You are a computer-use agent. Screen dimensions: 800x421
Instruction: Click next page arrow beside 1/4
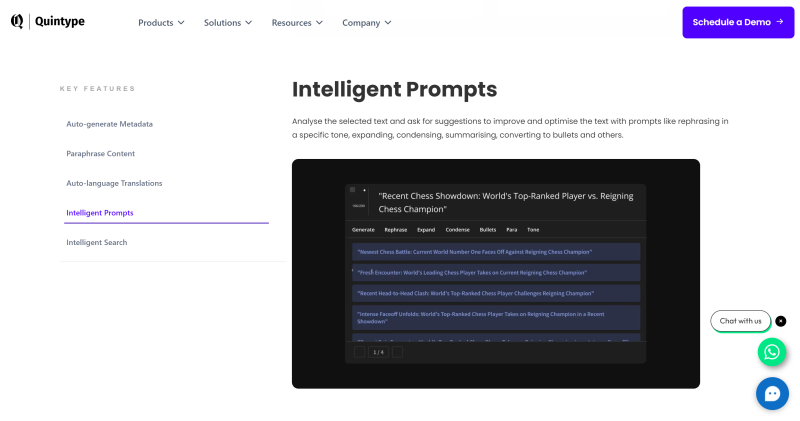(397, 352)
